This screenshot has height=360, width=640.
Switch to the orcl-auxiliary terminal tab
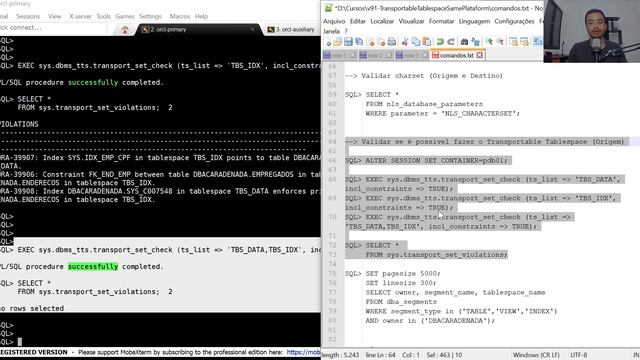click(x=291, y=29)
